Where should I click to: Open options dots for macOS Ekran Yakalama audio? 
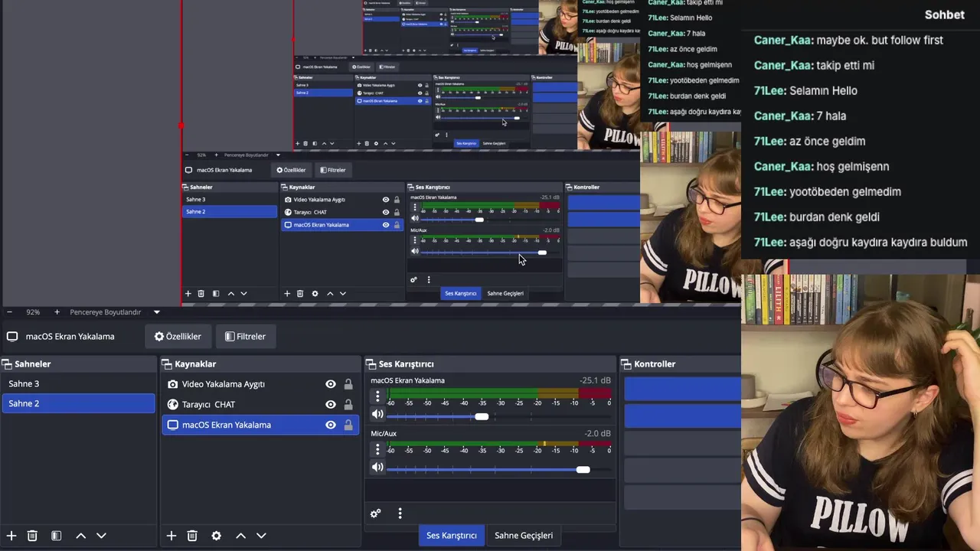(x=377, y=396)
